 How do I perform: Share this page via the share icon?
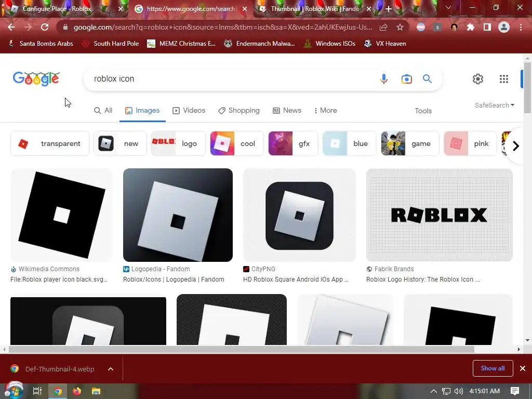coord(383,27)
